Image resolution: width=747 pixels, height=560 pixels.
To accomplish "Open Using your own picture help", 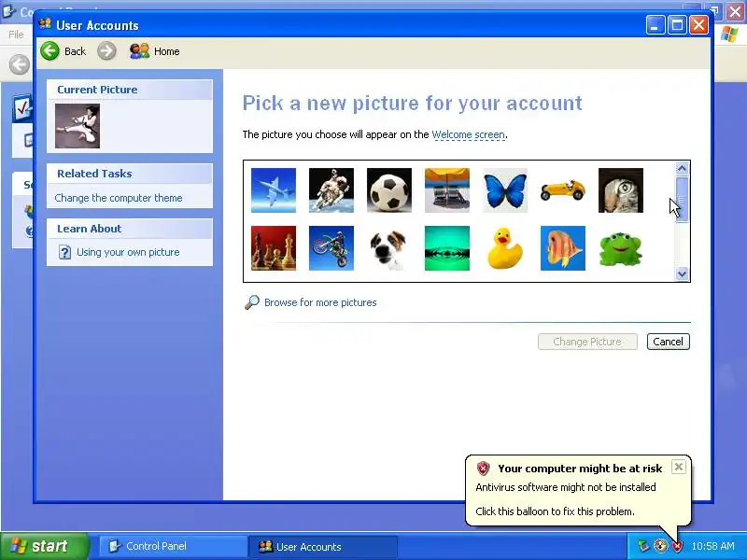I will tap(128, 252).
